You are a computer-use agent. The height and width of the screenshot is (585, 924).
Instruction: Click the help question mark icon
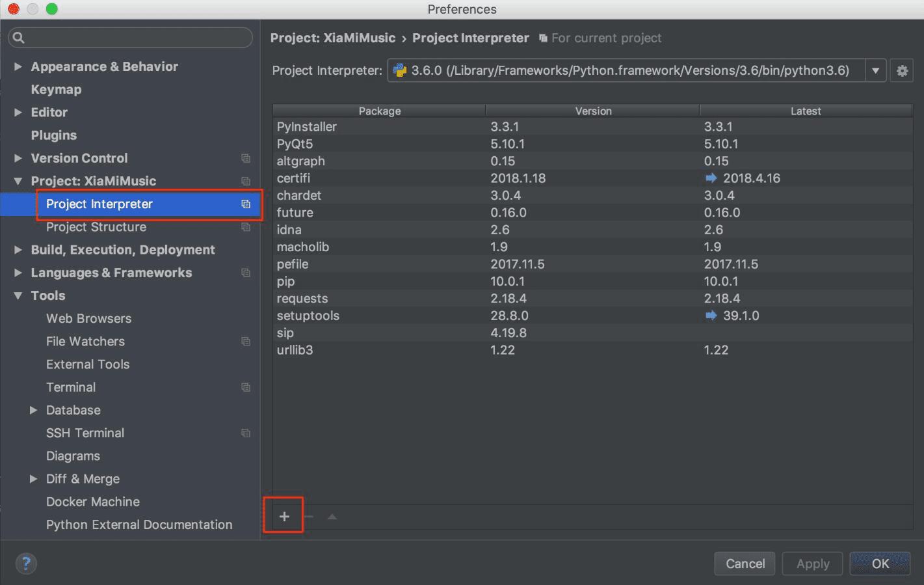(25, 564)
